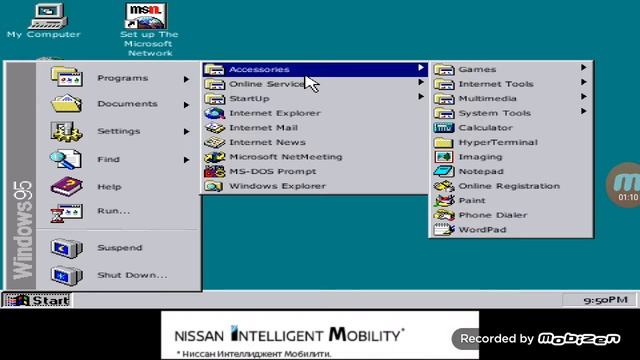Click the Internet News icon
Screen dimensions: 640x360
click(215, 142)
